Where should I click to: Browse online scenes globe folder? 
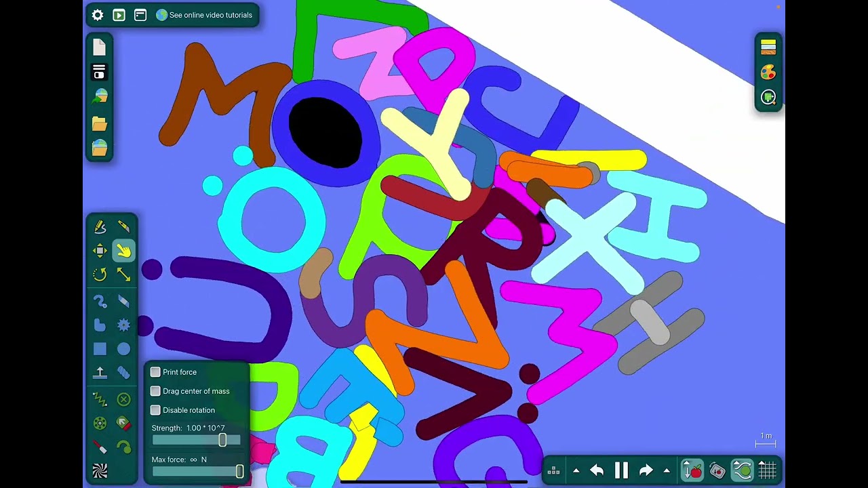[100, 148]
